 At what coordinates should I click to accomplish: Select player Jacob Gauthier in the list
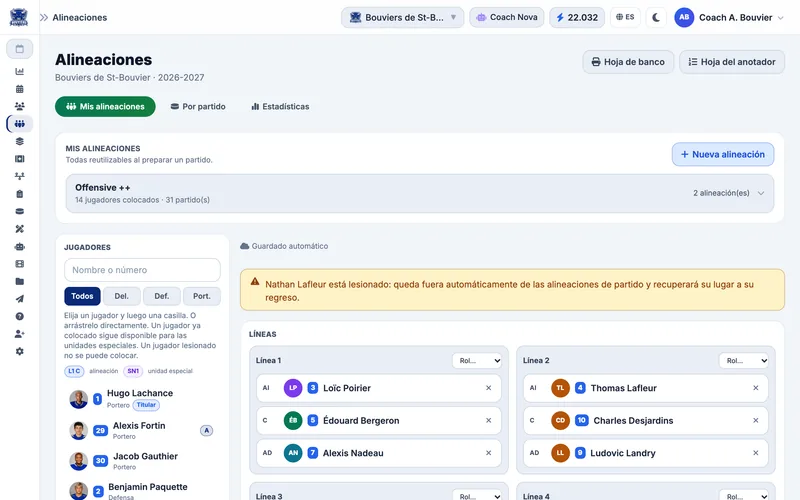pos(142,461)
